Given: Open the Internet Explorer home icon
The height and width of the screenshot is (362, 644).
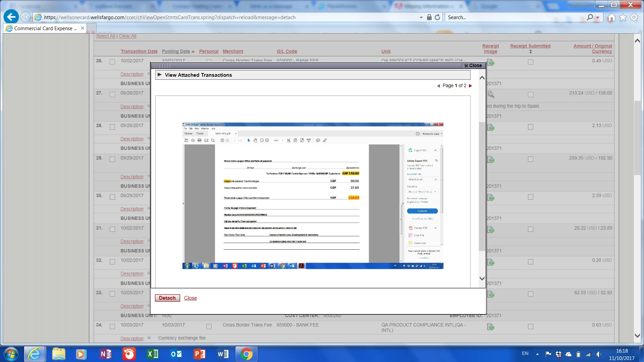Looking at the screenshot, I should (611, 17).
